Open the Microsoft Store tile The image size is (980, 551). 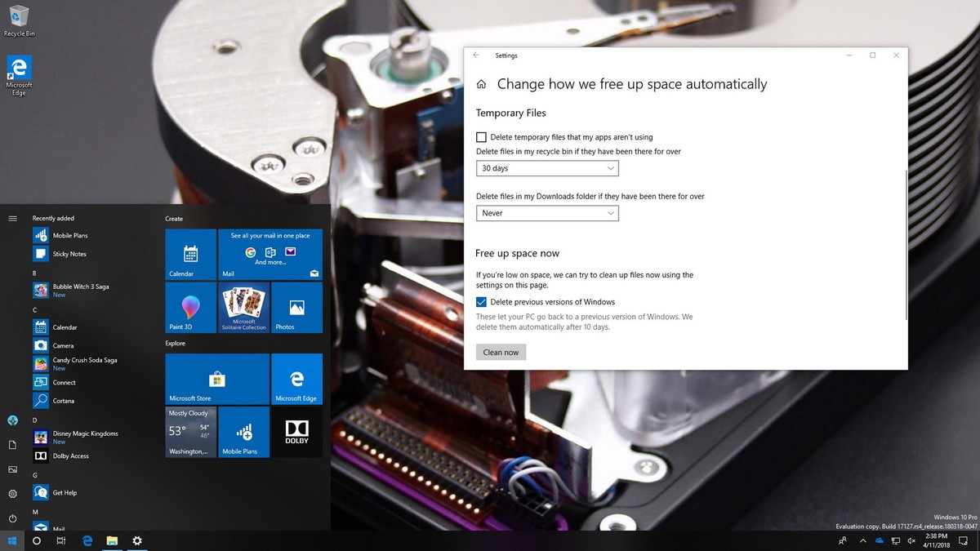coord(217,379)
